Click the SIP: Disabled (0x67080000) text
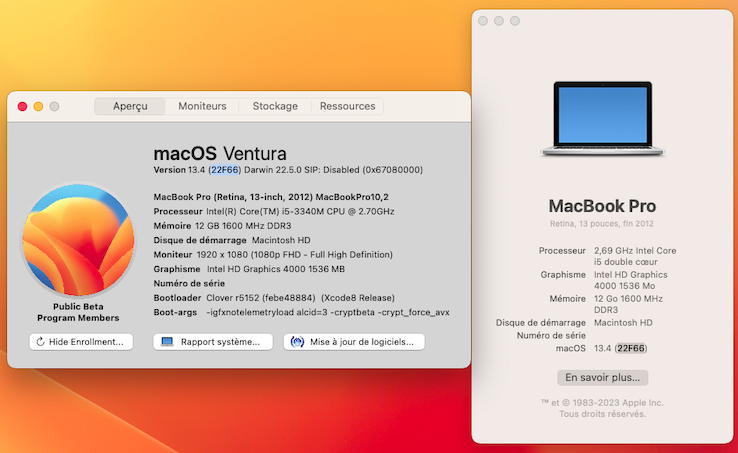The width and height of the screenshot is (738, 453). pos(363,170)
